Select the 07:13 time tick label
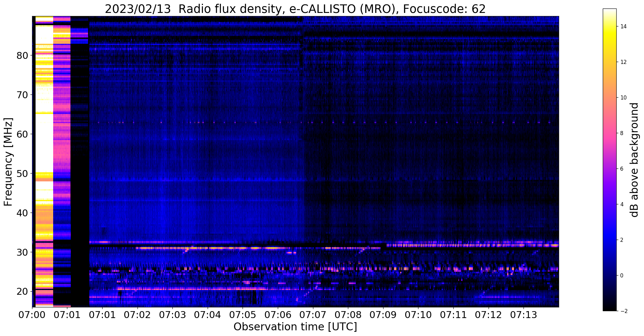 coord(523,315)
